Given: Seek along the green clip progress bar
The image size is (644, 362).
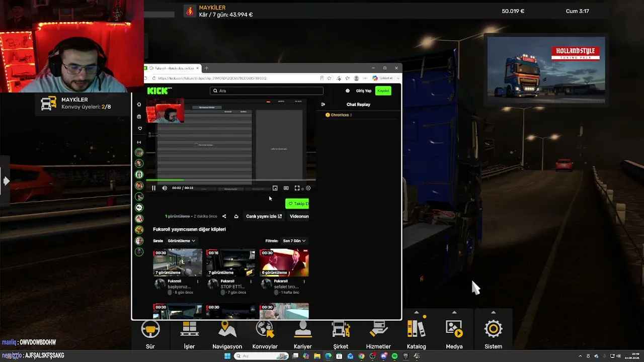Looking at the screenshot, I should (231, 180).
